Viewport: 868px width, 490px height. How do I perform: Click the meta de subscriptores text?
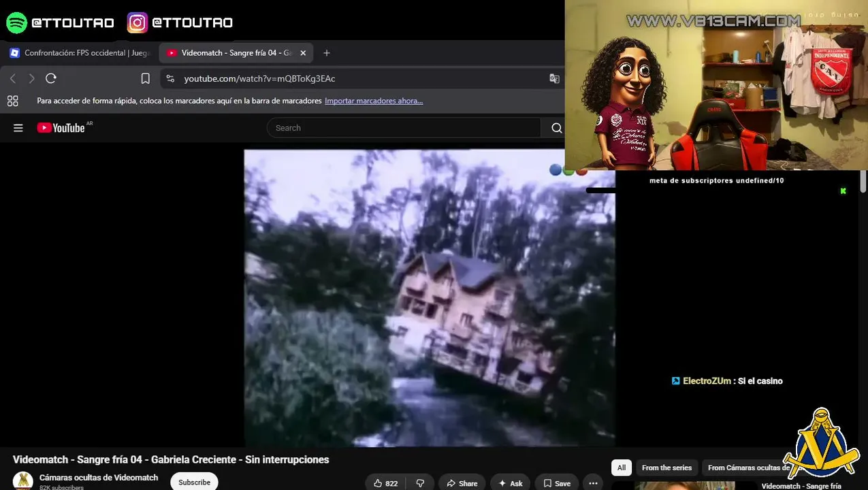tap(716, 180)
